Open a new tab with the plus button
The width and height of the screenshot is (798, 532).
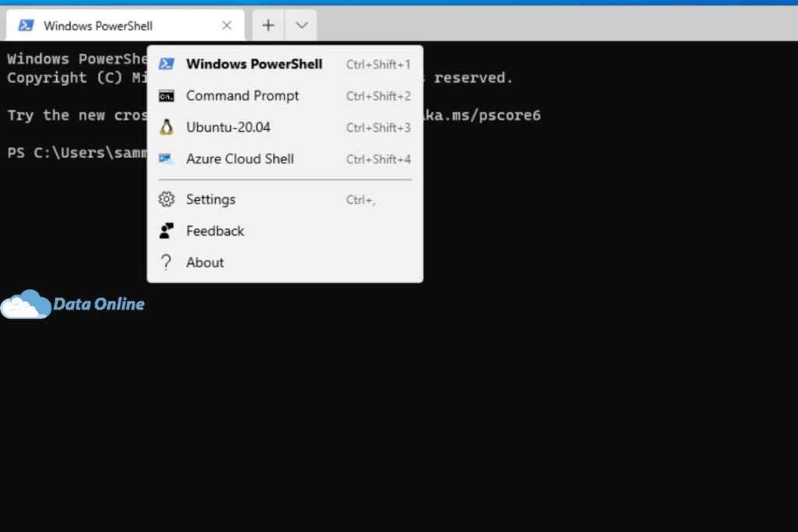tap(268, 26)
